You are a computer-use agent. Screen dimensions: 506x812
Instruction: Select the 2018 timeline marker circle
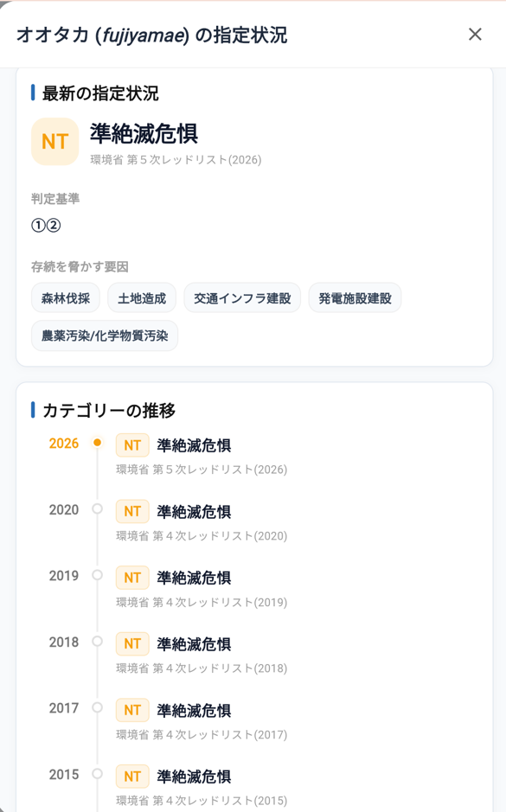(x=97, y=641)
